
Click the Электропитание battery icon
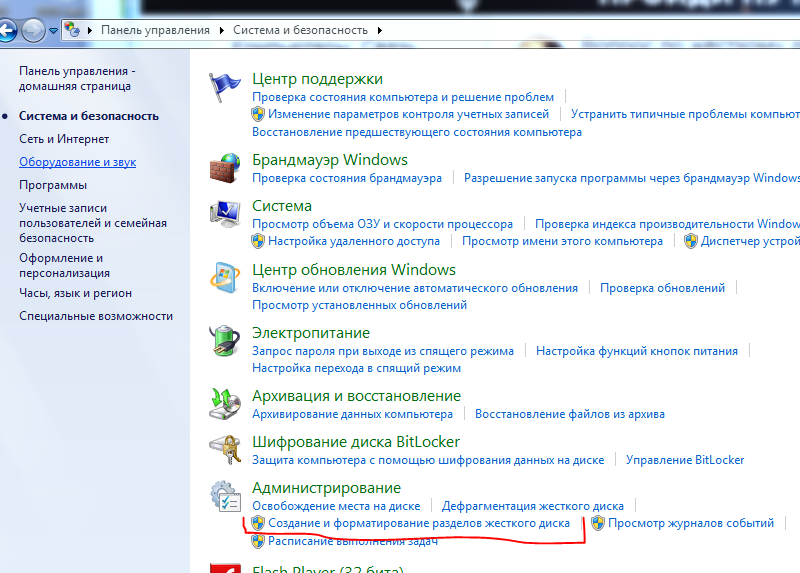(x=225, y=342)
